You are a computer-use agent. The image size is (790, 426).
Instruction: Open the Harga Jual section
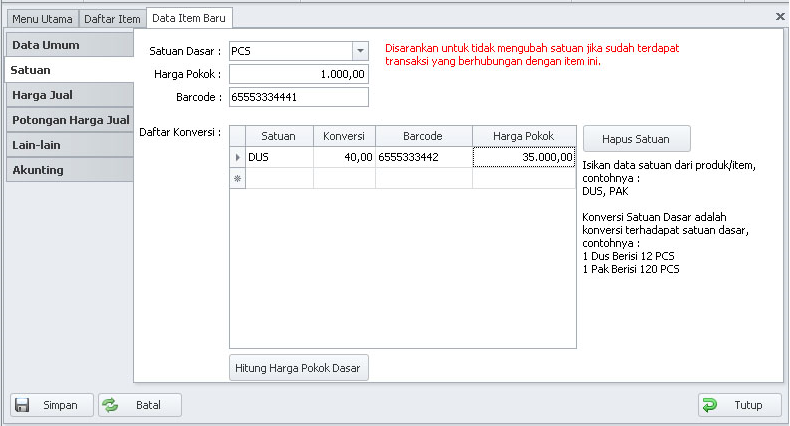(x=68, y=95)
